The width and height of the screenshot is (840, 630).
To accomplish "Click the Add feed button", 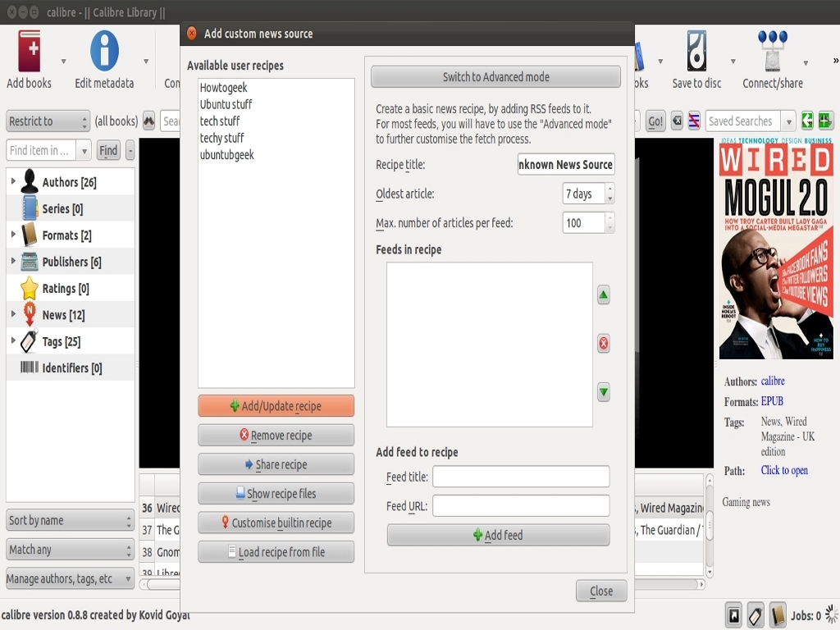I will [498, 535].
